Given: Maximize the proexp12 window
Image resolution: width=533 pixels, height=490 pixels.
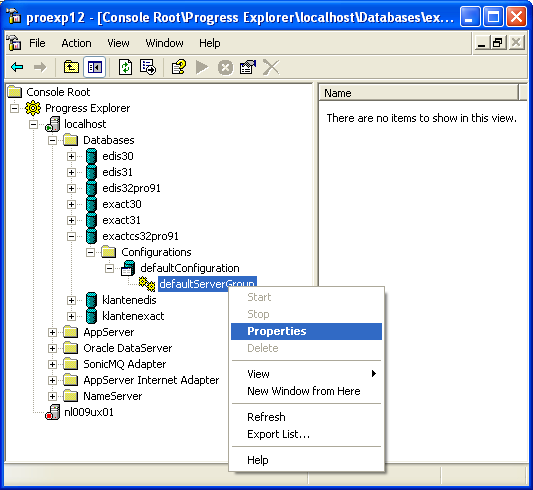Looking at the screenshot, I should (494, 16).
